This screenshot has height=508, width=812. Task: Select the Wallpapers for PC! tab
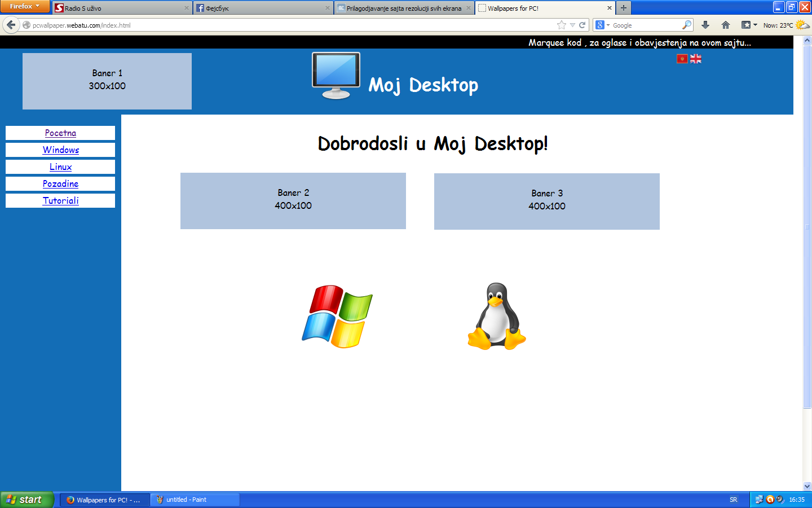tap(545, 8)
